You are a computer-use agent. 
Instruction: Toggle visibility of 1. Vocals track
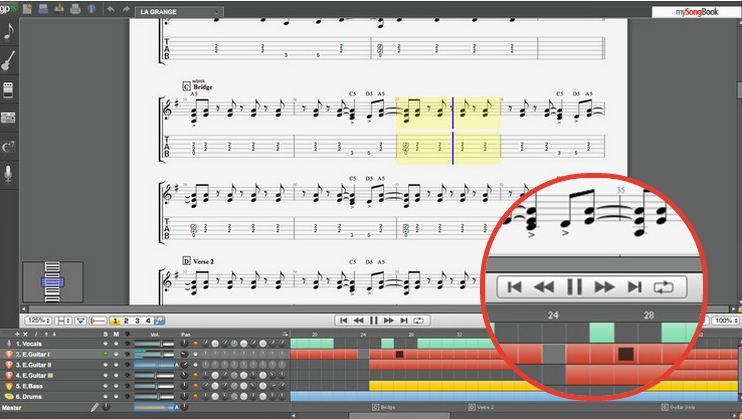(127, 344)
